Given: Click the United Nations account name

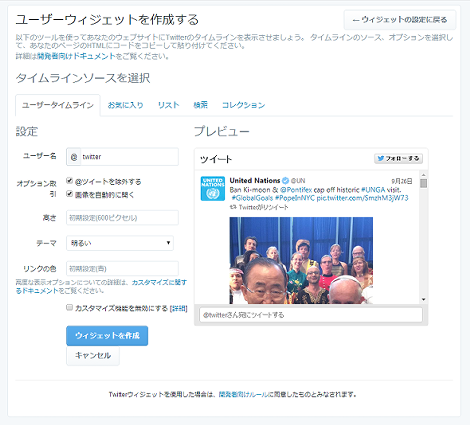Looking at the screenshot, I should point(255,181).
